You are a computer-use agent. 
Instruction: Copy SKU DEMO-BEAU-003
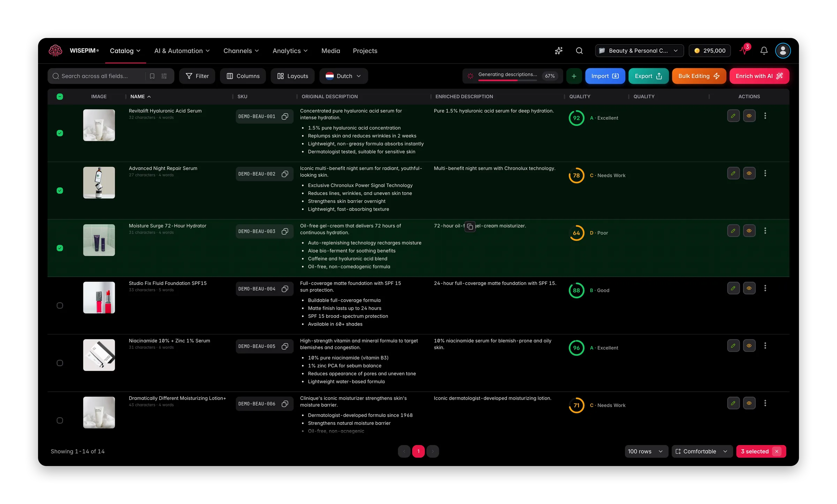click(x=285, y=232)
